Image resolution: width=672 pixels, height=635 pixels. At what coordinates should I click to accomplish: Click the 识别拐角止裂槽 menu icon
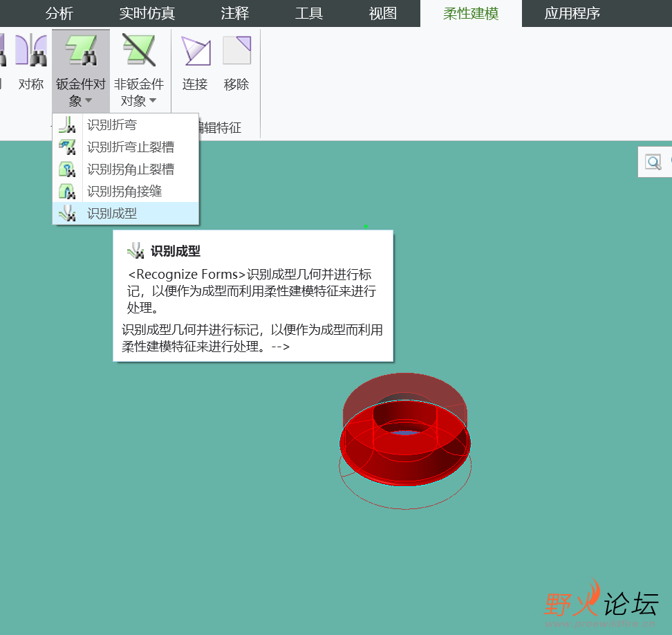[x=67, y=169]
